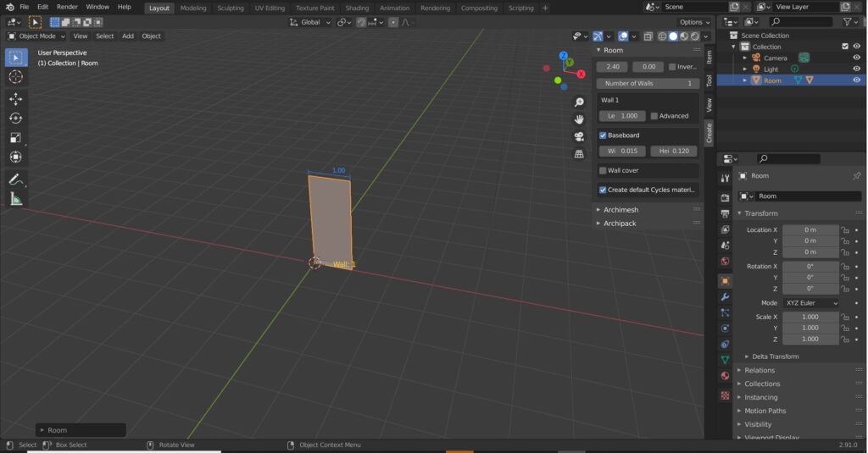868x453 pixels.
Task: Pin the Room properties panel
Action: pos(856,176)
